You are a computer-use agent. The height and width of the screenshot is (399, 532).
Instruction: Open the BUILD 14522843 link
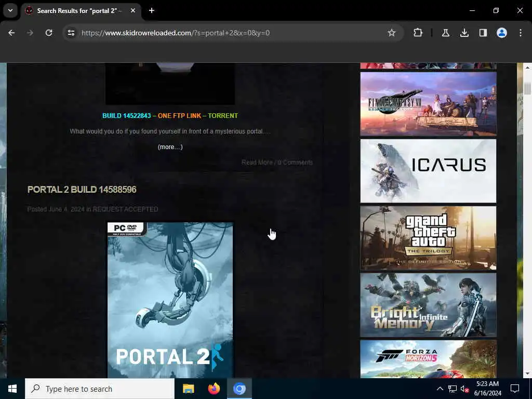[x=127, y=116]
